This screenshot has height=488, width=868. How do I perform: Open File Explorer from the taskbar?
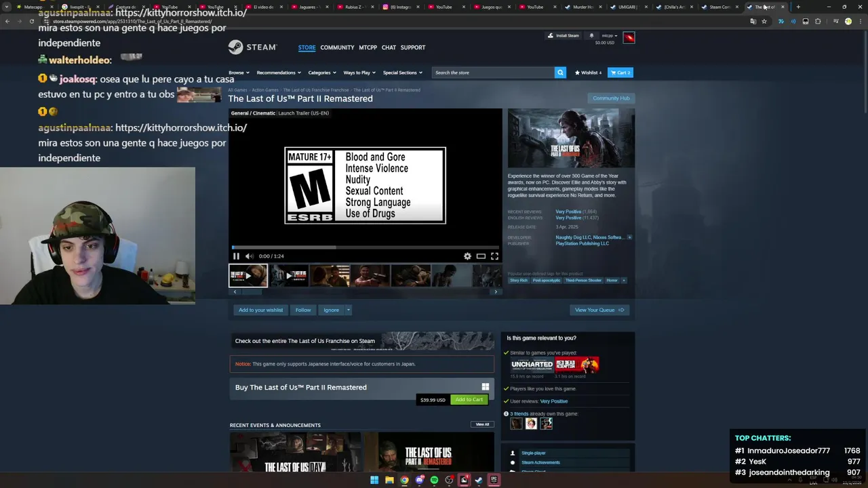click(x=389, y=480)
